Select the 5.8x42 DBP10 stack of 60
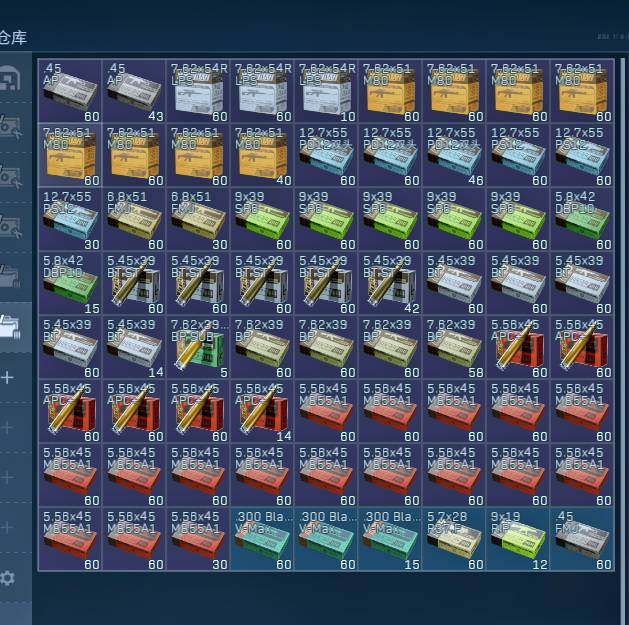Image resolution: width=629 pixels, height=625 pixels. coord(582,219)
